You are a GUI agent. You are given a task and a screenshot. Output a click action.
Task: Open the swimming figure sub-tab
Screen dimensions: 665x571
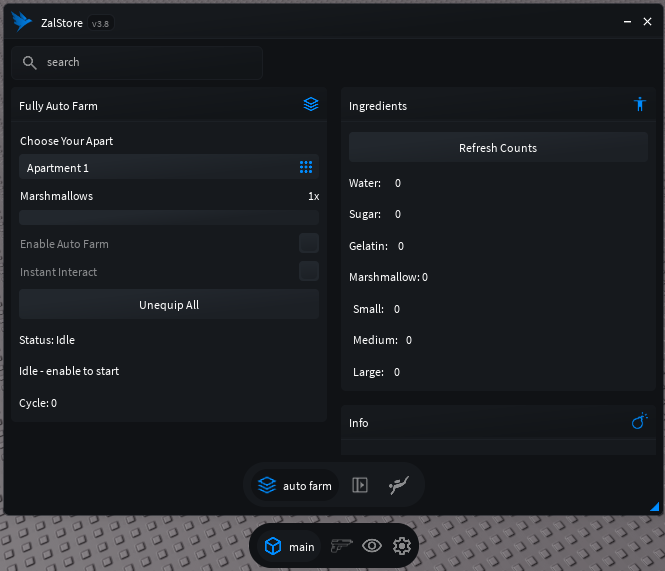(399, 486)
